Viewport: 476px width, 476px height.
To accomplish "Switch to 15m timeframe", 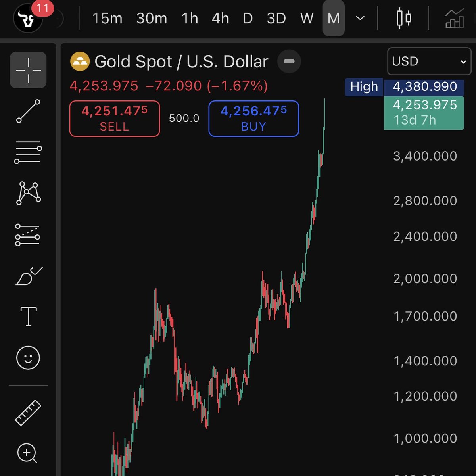I will click(107, 18).
